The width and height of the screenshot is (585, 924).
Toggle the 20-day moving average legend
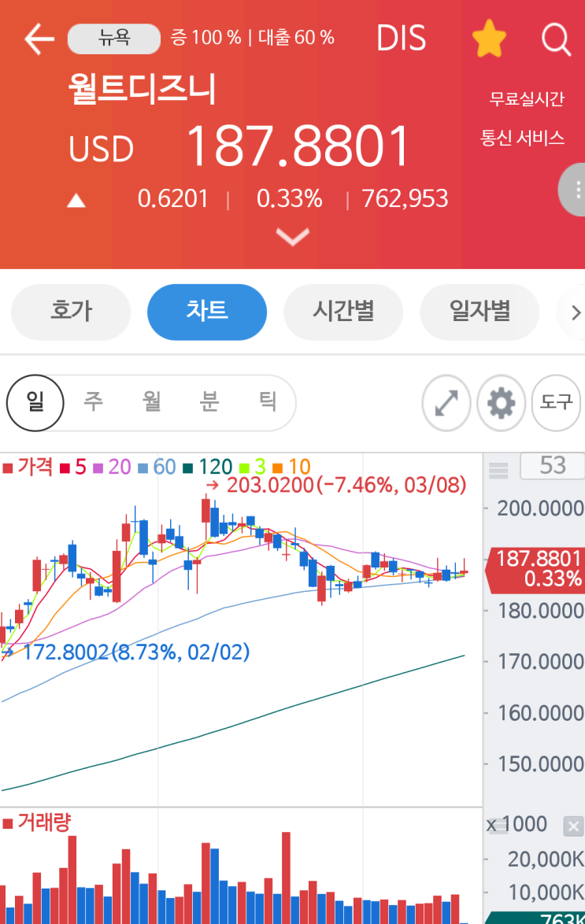[112, 468]
